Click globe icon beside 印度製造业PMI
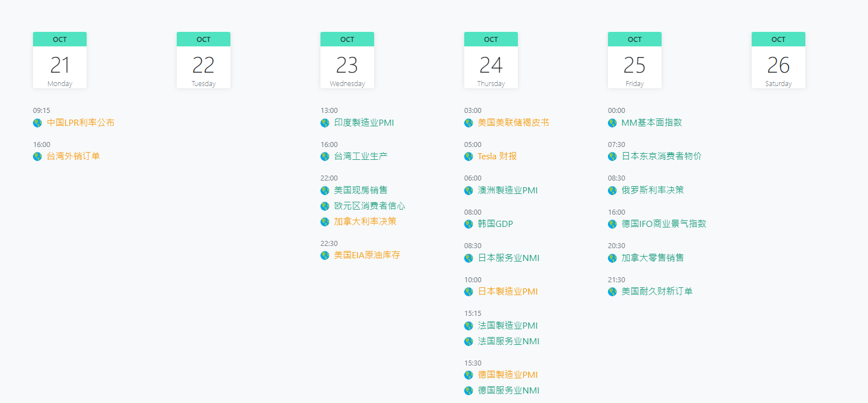 (x=325, y=123)
